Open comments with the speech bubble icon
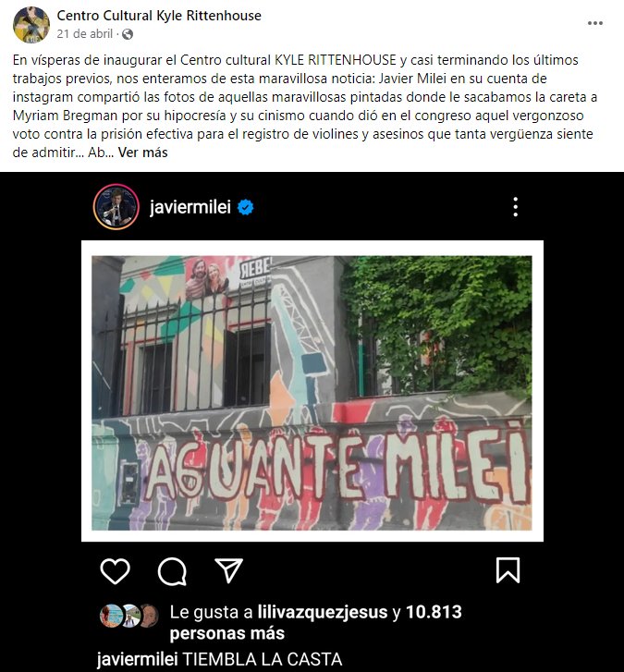 [x=172, y=571]
